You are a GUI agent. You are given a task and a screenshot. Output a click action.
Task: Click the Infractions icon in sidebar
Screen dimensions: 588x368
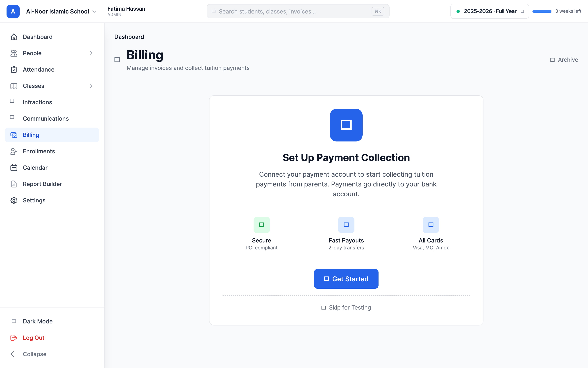point(12,101)
